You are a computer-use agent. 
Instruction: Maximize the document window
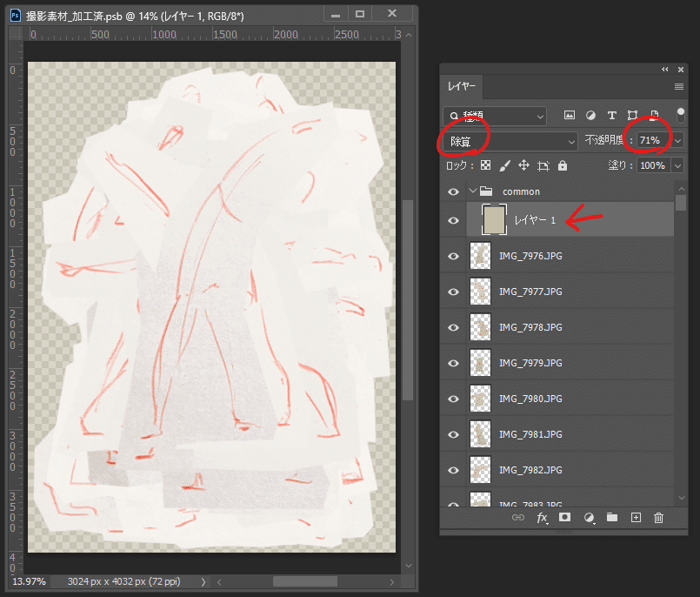[x=360, y=14]
